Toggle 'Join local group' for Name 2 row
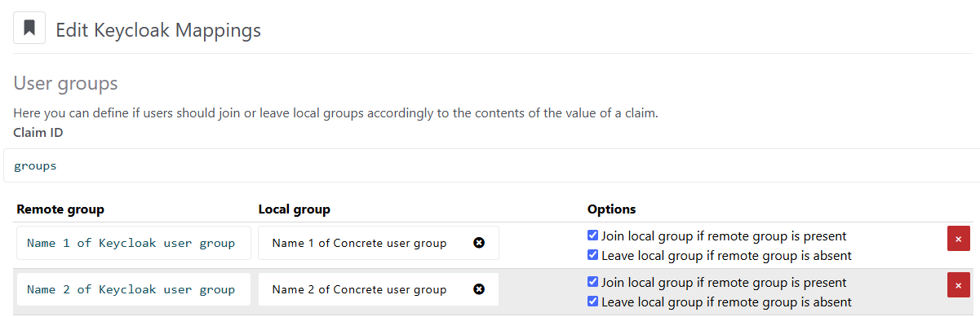This screenshot has height=317, width=980. tap(592, 282)
